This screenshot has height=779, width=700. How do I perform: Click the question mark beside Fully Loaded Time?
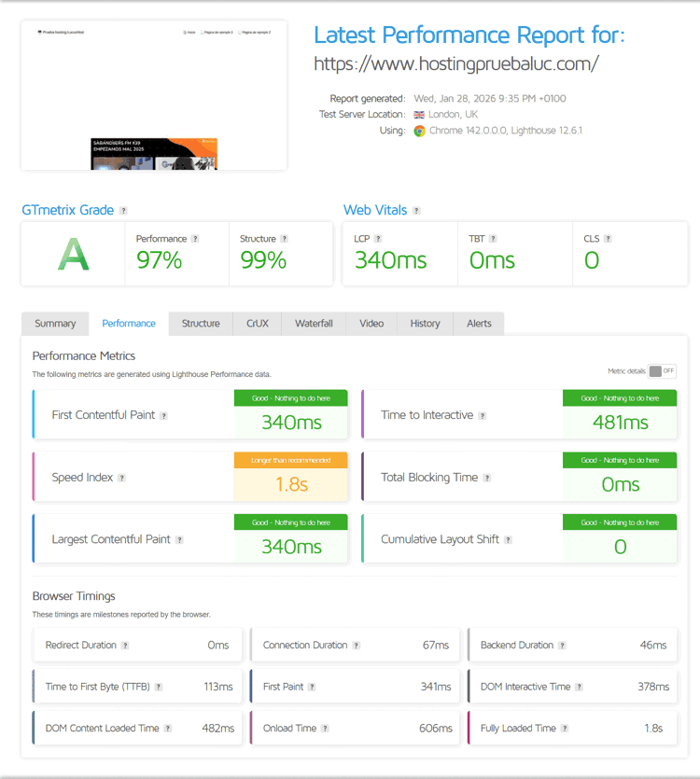(x=565, y=729)
